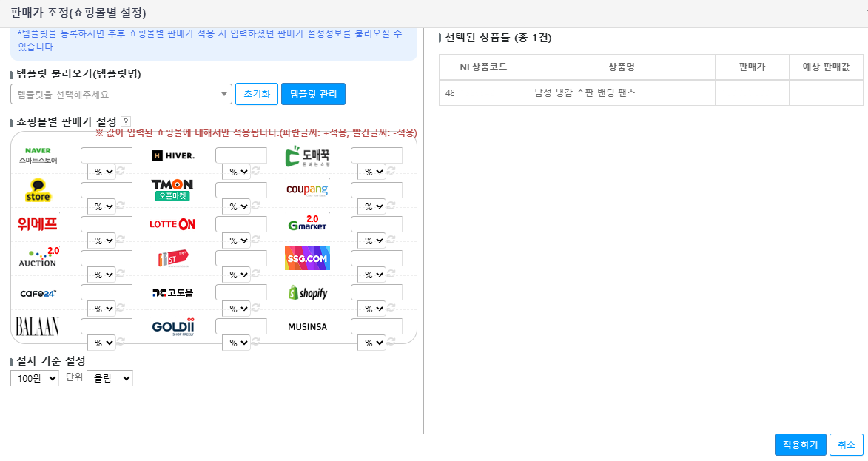Open the % unit dropdown for Gmarket
Viewport: 868px width, 461px height.
coord(371,240)
